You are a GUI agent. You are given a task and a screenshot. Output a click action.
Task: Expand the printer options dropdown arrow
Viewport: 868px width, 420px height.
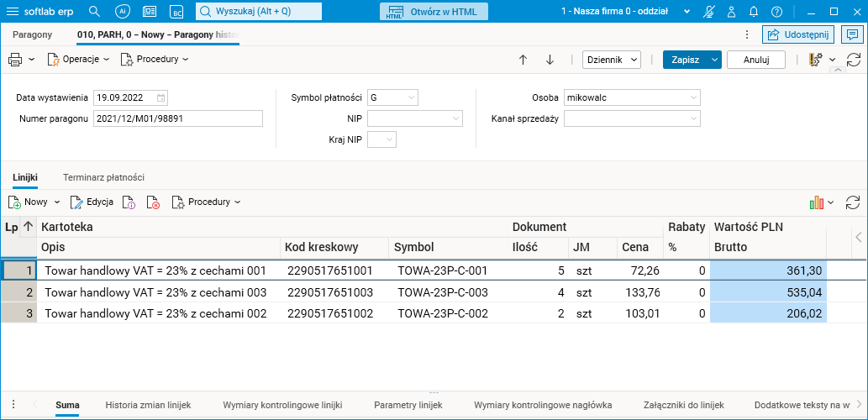tap(32, 59)
